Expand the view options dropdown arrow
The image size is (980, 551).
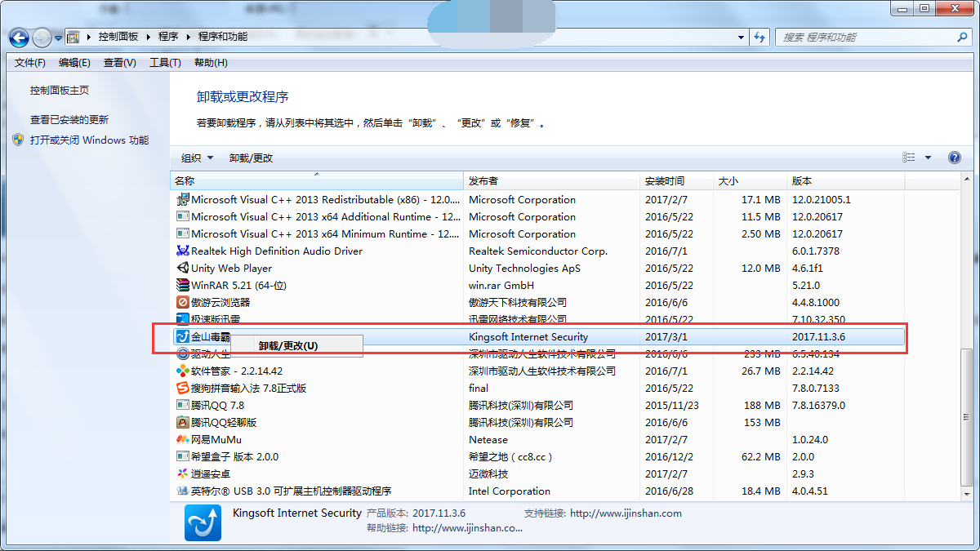click(x=928, y=158)
